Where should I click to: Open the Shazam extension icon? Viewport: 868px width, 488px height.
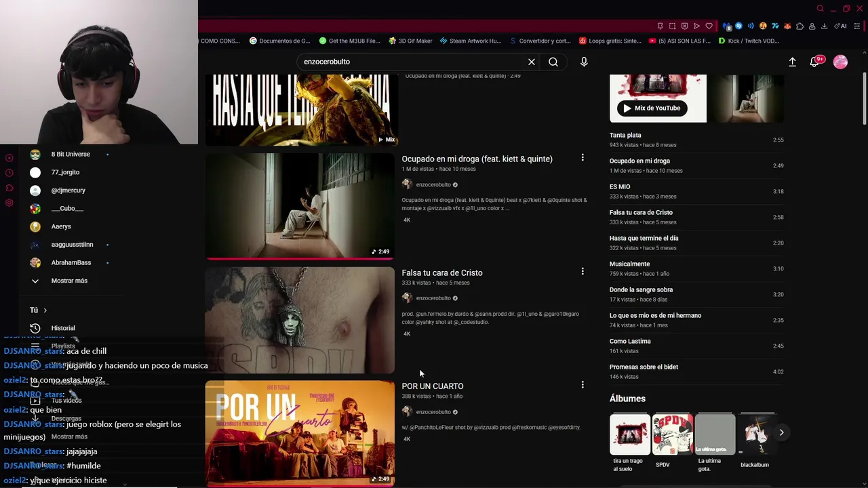(x=738, y=26)
